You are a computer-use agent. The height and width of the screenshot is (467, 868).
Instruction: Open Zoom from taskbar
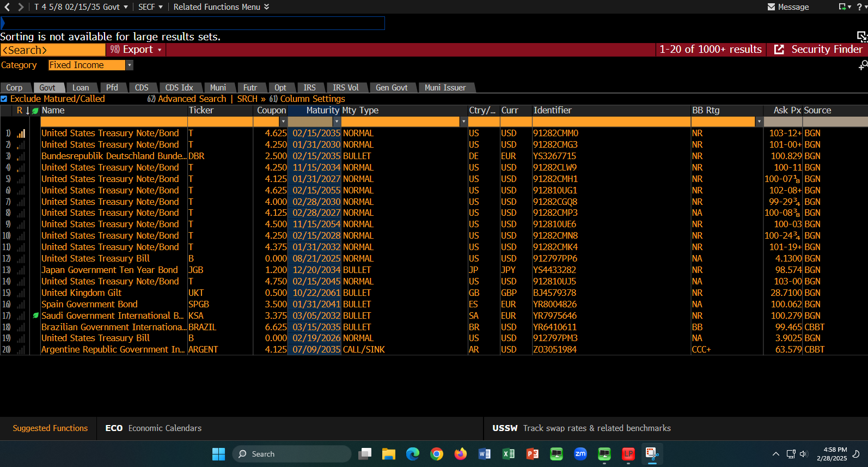(x=580, y=454)
